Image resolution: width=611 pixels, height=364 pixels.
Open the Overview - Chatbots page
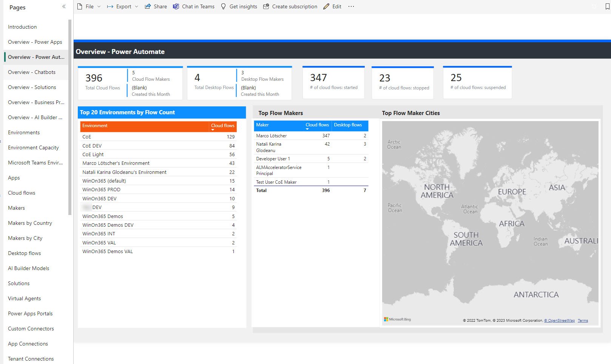(36, 72)
